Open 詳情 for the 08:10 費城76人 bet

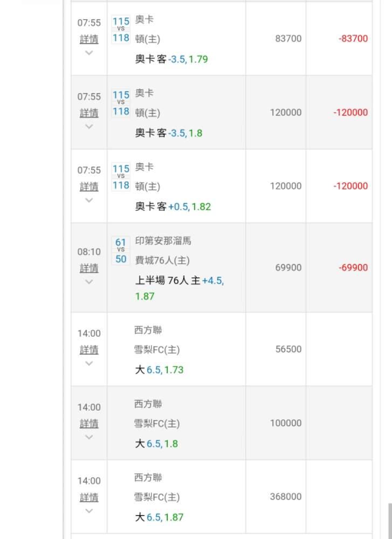pos(89,268)
